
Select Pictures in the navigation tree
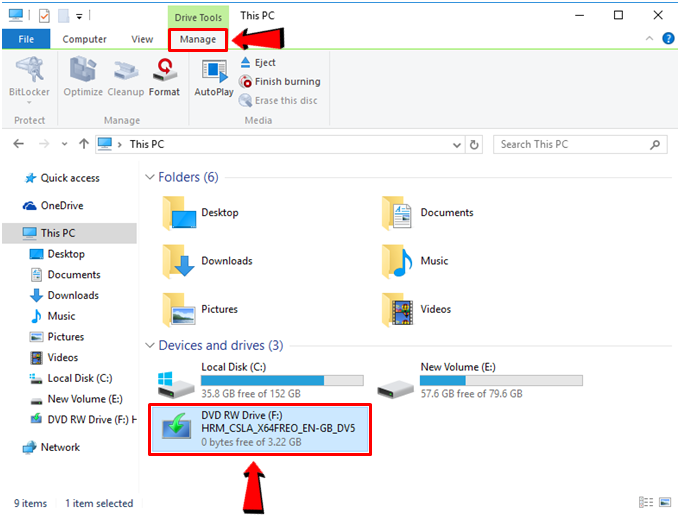pyautogui.click(x=57, y=337)
